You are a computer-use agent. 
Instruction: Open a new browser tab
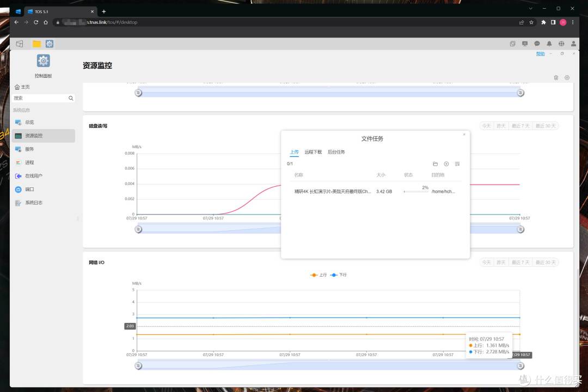pos(104,11)
